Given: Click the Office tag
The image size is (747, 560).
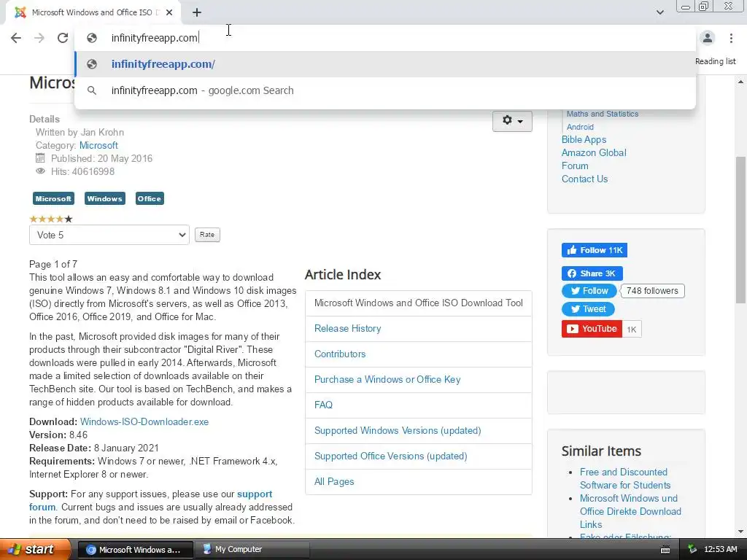Looking at the screenshot, I should coord(150,198).
